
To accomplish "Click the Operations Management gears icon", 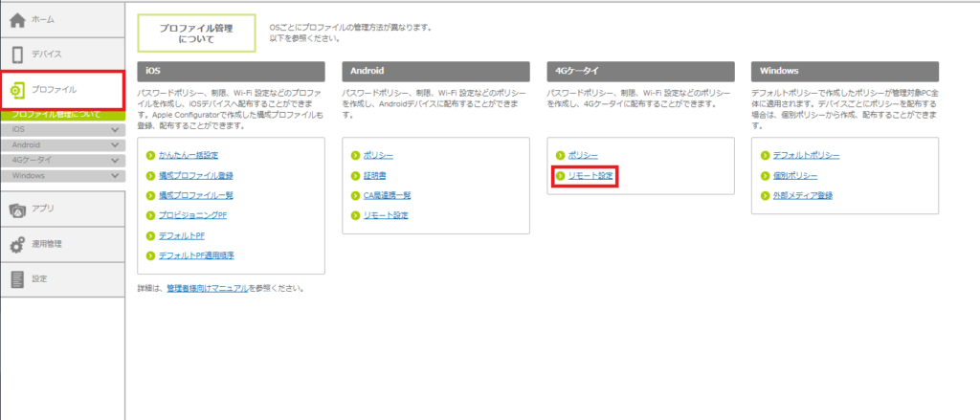I will (17, 244).
